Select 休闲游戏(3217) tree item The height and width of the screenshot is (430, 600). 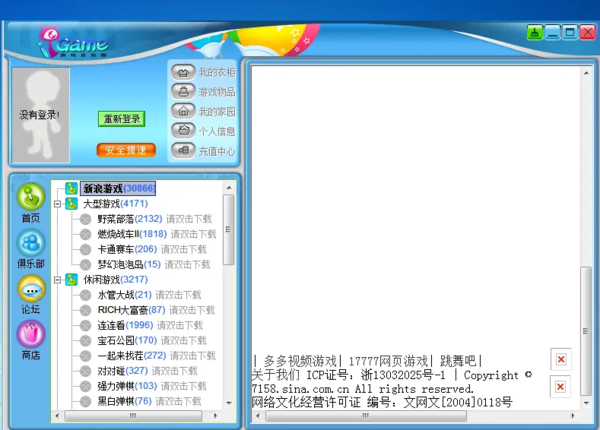(116, 279)
